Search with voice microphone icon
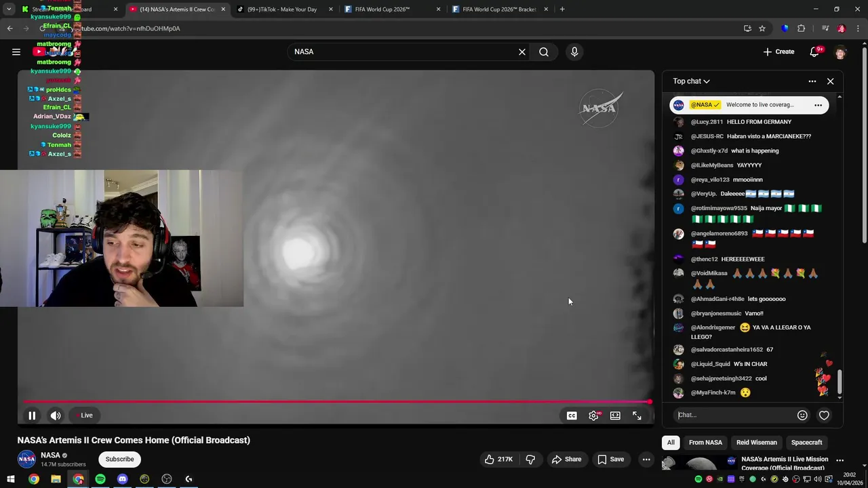The height and width of the screenshot is (488, 868). pyautogui.click(x=574, y=52)
